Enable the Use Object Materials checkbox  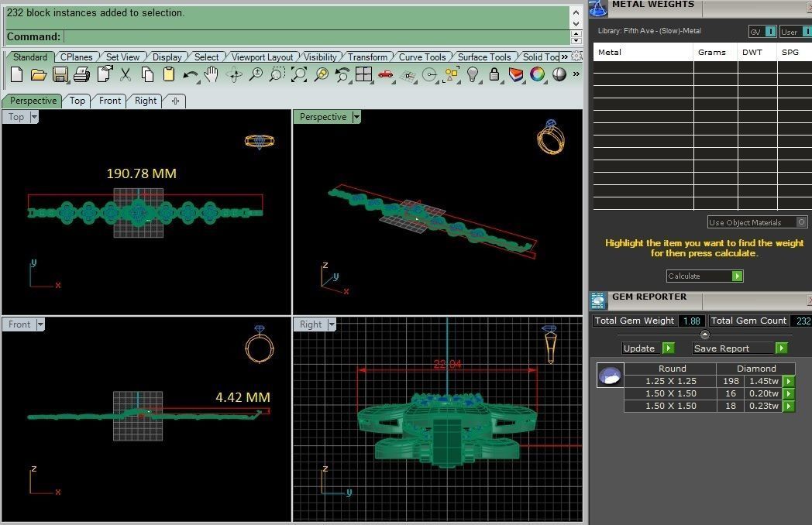(801, 222)
